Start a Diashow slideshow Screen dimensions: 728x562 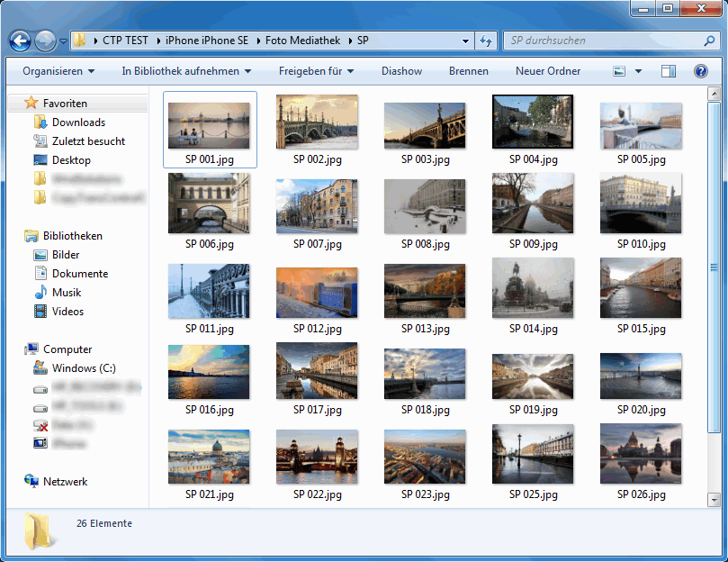pyautogui.click(x=401, y=71)
